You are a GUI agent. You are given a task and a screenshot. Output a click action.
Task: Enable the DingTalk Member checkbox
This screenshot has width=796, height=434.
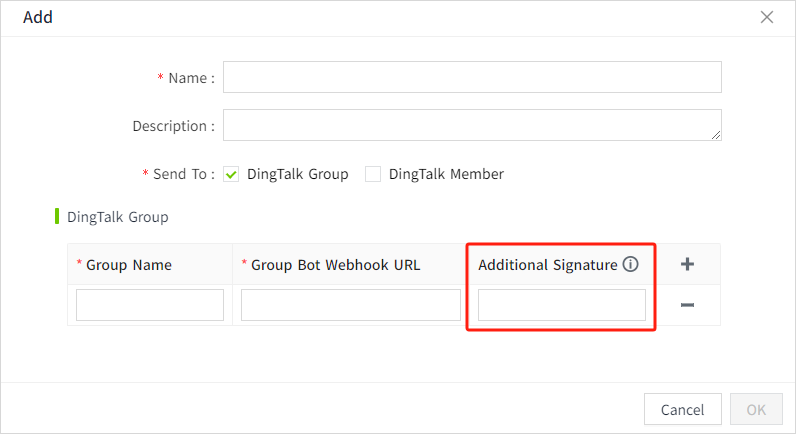[373, 174]
